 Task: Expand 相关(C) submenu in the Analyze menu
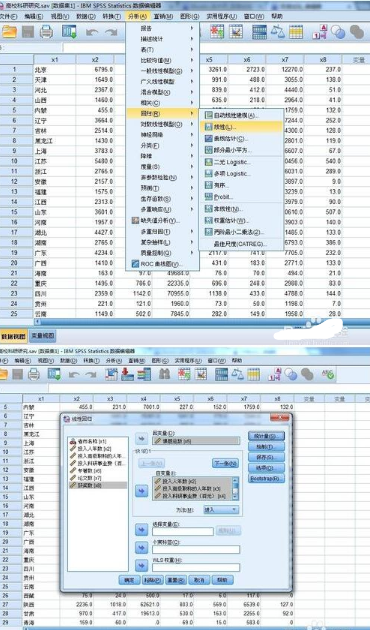(x=162, y=103)
